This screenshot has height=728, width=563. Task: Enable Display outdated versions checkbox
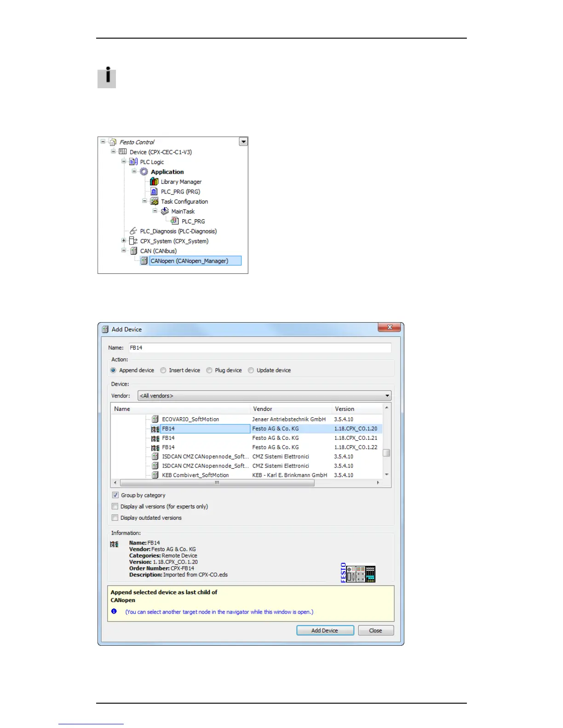click(115, 518)
